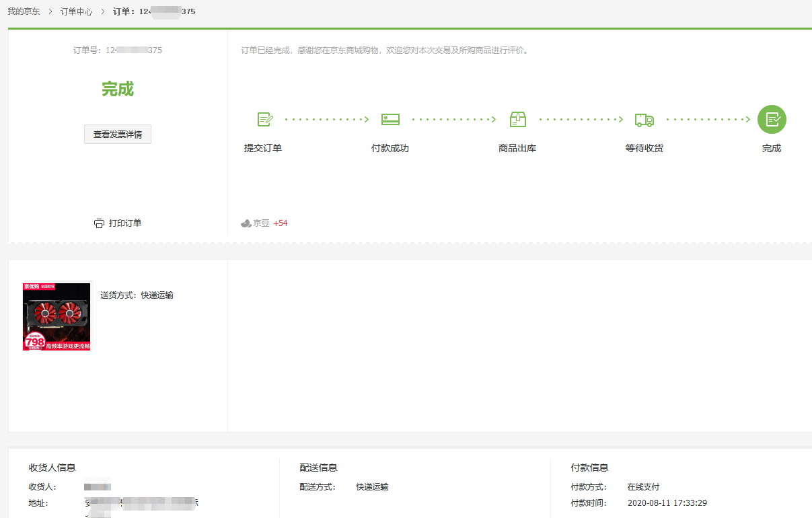Image resolution: width=812 pixels, height=518 pixels.
Task: Click the 收货人信息 recipient information heading
Action: click(53, 467)
